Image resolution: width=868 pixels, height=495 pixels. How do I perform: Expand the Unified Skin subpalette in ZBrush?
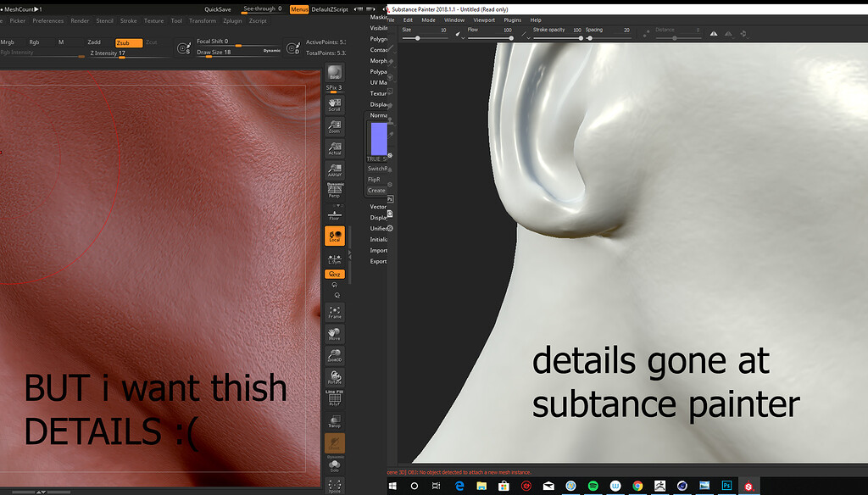click(x=379, y=228)
